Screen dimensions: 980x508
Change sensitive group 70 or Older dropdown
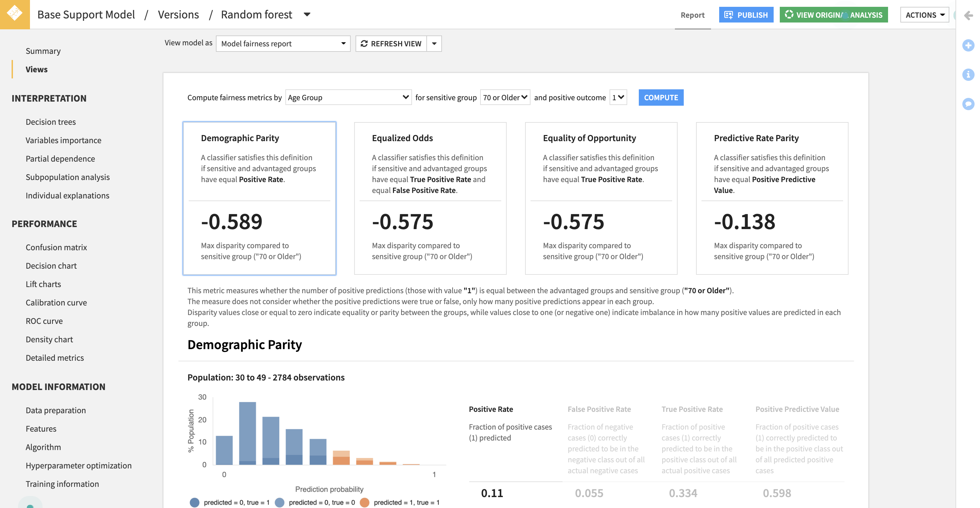click(x=504, y=98)
